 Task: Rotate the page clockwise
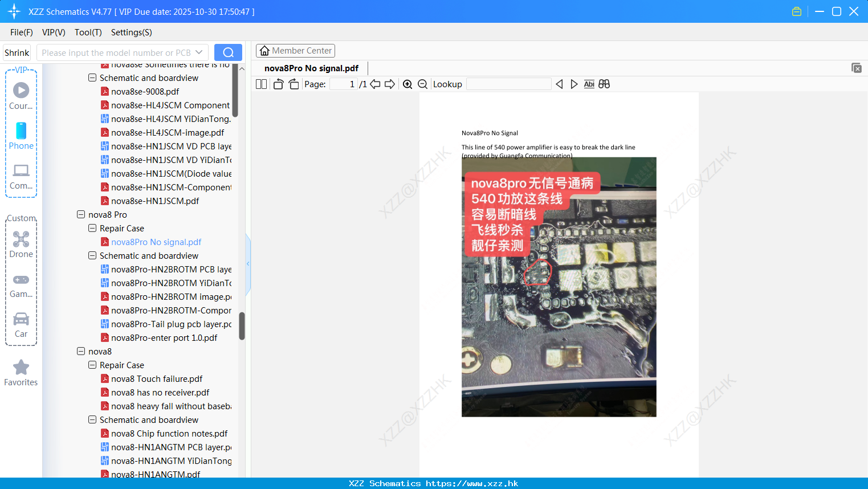click(x=294, y=84)
